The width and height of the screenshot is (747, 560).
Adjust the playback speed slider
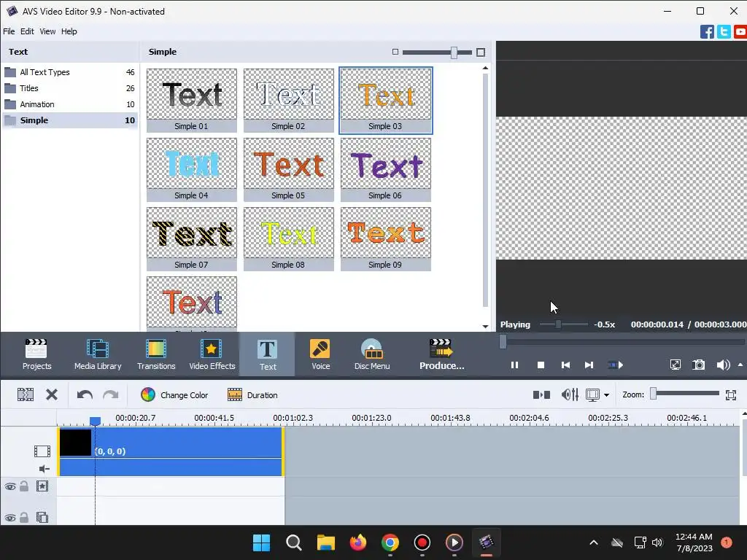click(x=558, y=324)
